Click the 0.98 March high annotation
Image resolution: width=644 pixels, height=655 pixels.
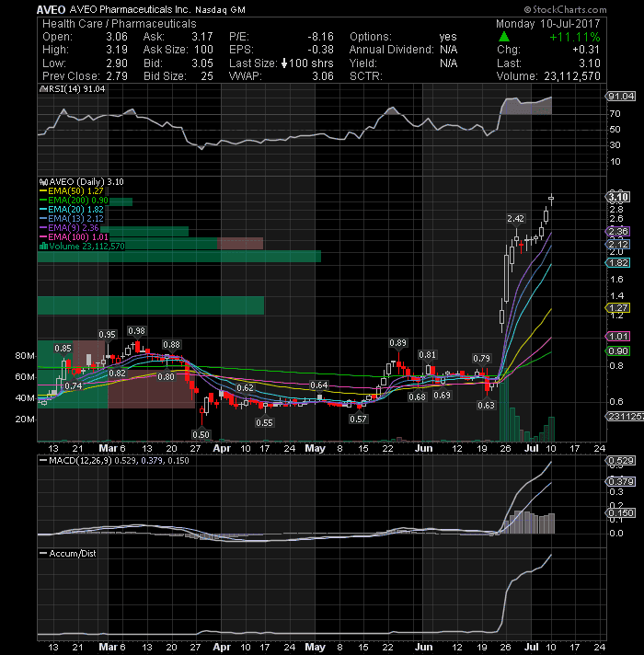(x=136, y=331)
